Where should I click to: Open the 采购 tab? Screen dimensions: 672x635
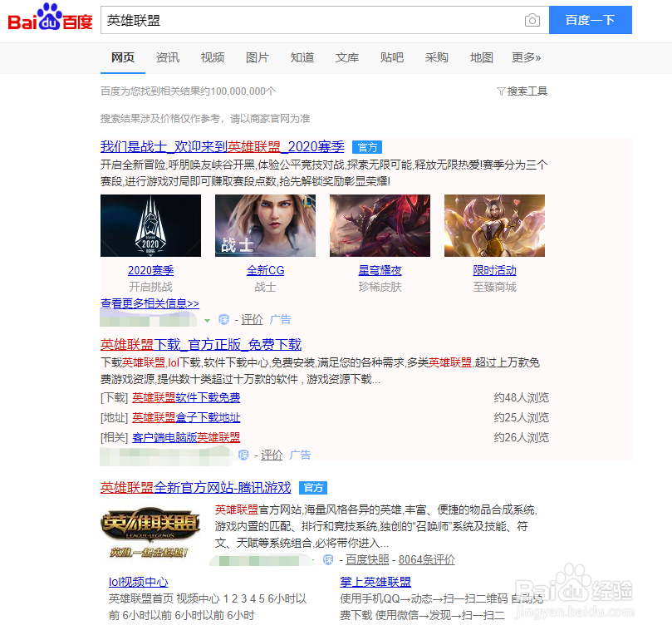click(436, 57)
